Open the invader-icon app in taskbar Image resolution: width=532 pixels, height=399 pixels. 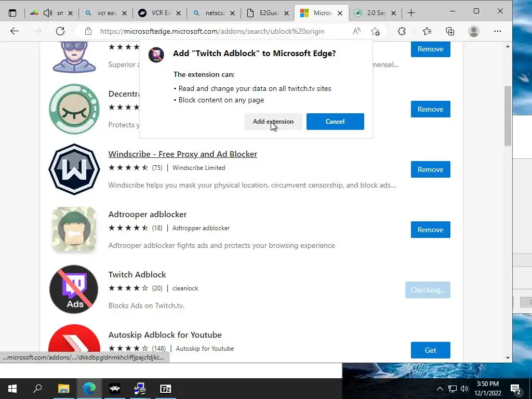tap(115, 389)
